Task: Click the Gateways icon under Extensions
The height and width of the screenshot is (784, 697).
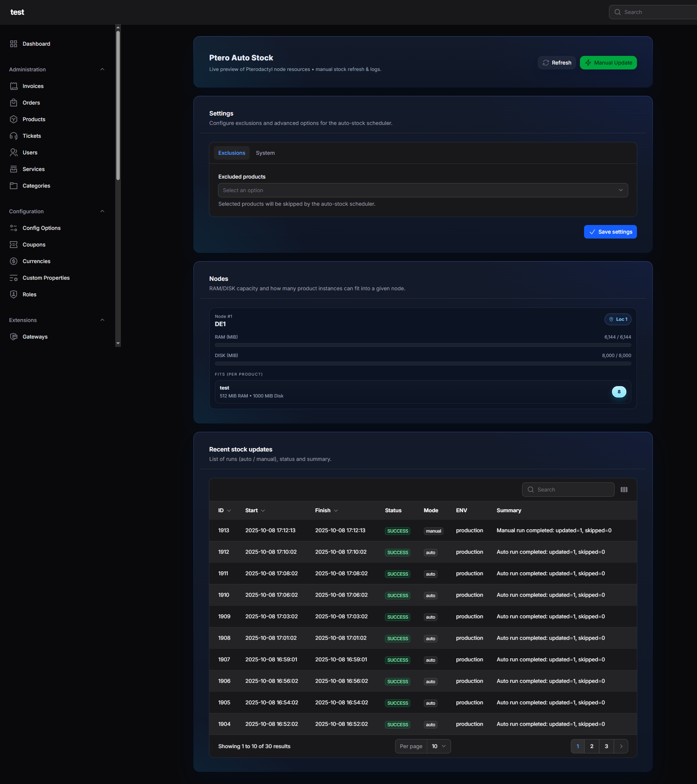Action: (14, 336)
